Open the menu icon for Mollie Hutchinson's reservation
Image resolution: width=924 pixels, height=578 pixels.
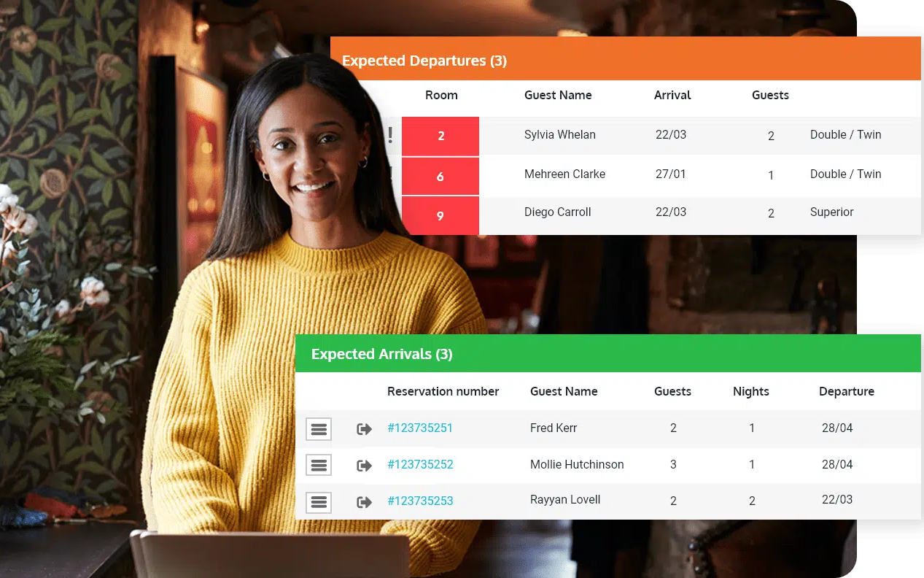point(319,465)
